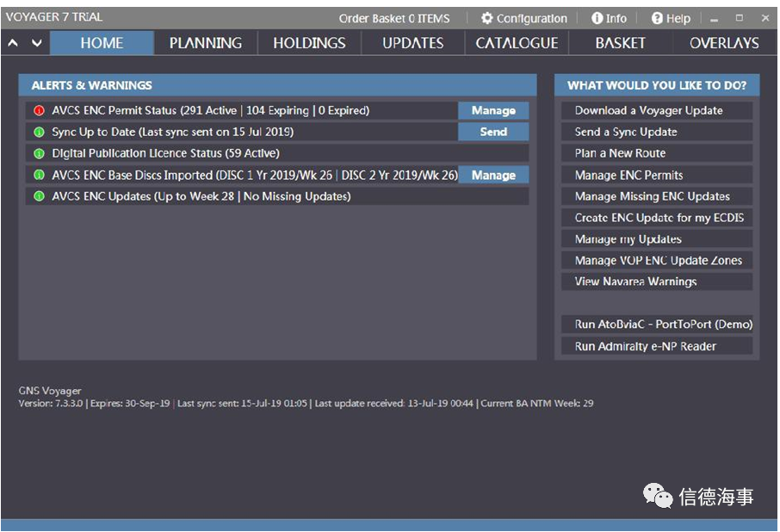780x532 pixels.
Task: Click the Configuration label
Action: pos(532,18)
